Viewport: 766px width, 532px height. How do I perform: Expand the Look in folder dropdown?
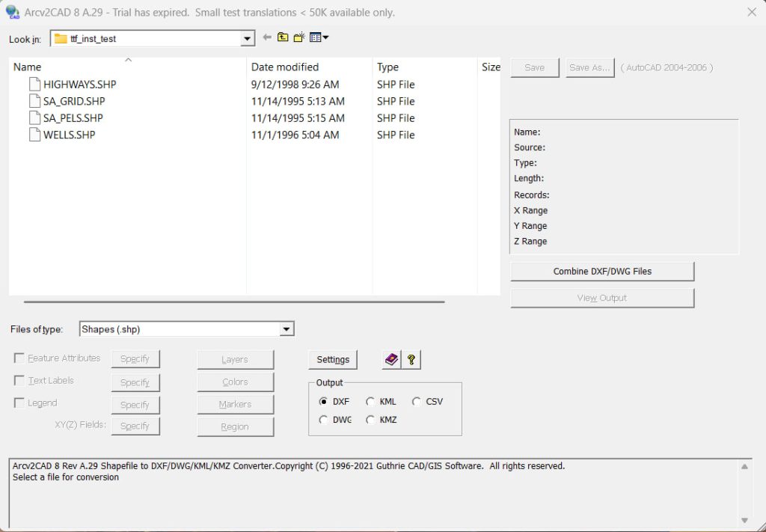247,39
